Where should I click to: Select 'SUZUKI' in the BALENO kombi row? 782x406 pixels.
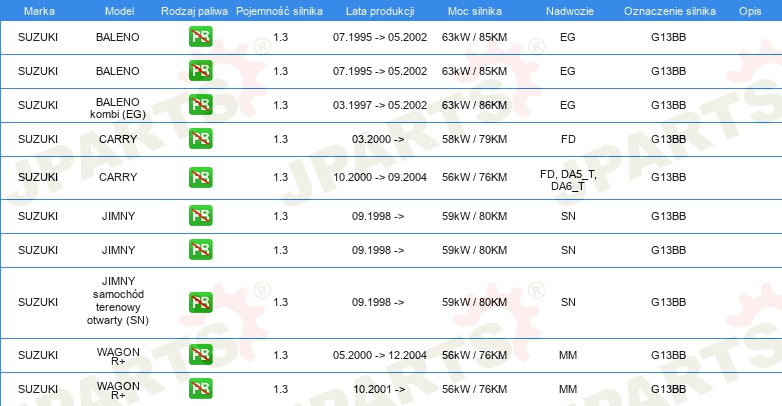[x=38, y=105]
